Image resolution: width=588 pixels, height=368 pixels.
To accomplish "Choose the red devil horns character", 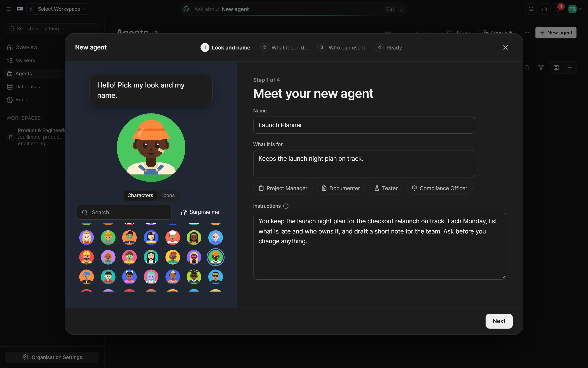I will (108, 277).
